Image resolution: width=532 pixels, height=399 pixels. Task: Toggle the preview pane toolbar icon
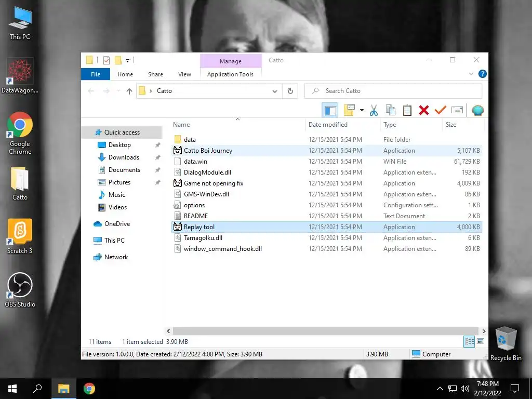[330, 110]
